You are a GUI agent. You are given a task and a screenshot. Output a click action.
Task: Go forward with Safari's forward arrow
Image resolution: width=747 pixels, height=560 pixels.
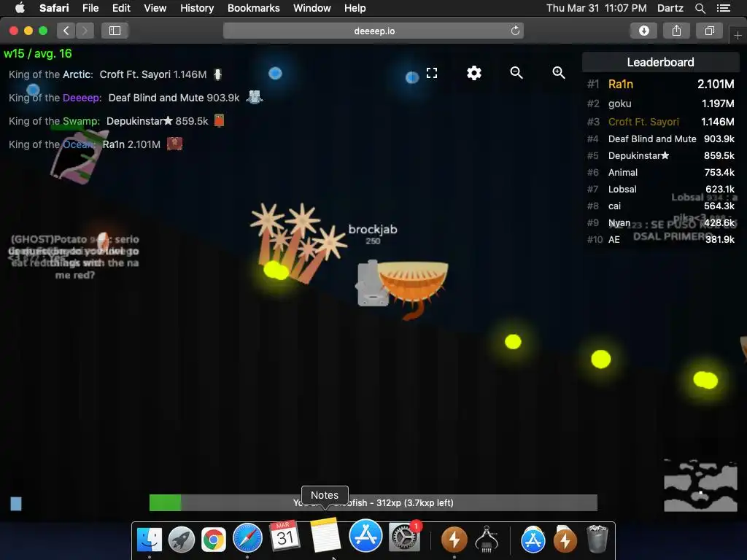(85, 31)
